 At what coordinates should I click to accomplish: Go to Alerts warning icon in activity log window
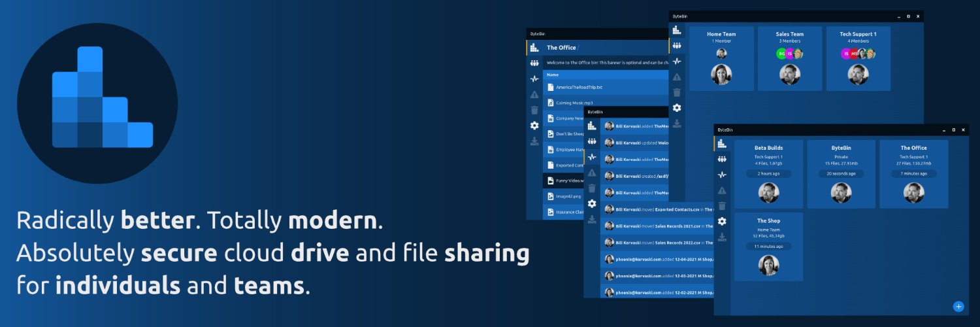[x=592, y=173]
